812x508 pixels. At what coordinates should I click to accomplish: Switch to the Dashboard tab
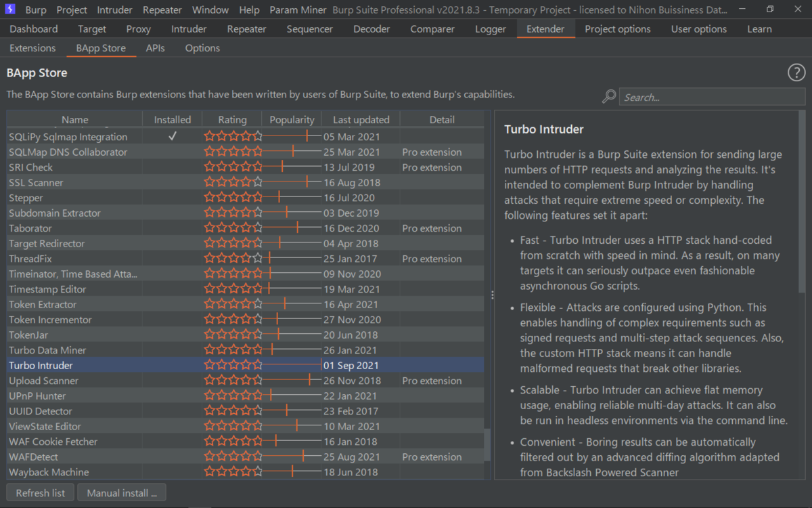click(x=34, y=29)
